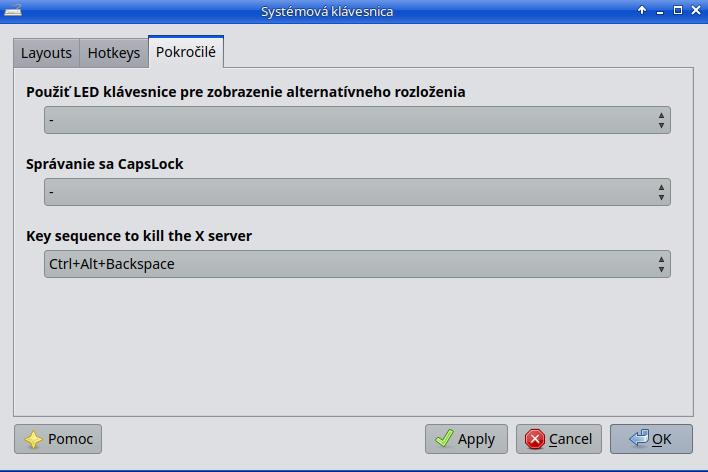708x472 pixels.
Task: Click the green checkmark Apply icon
Action: [x=444, y=439]
